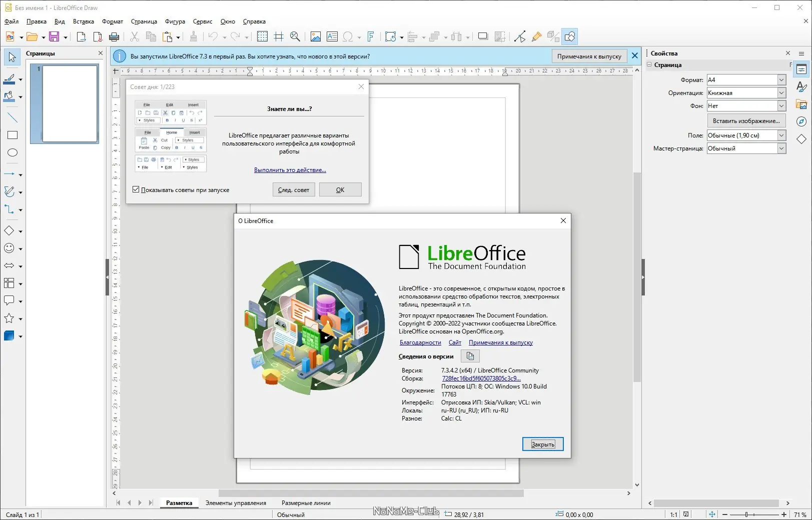
Task: Open the Благодарности link
Action: (x=420, y=342)
